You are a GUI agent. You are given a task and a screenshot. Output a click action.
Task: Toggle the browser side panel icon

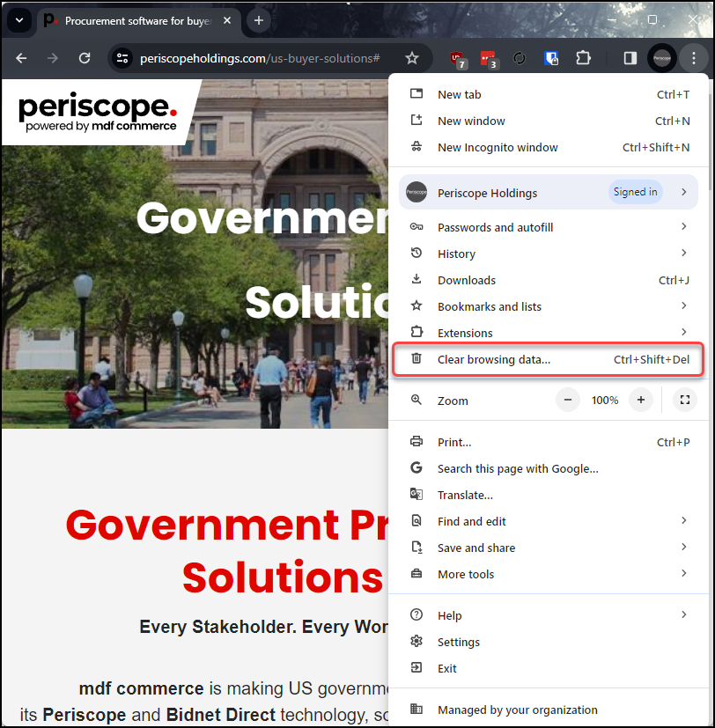tap(630, 58)
